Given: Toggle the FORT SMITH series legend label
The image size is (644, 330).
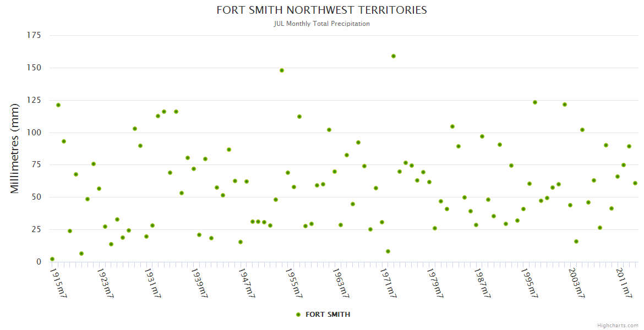Looking at the screenshot, I should 328,315.
